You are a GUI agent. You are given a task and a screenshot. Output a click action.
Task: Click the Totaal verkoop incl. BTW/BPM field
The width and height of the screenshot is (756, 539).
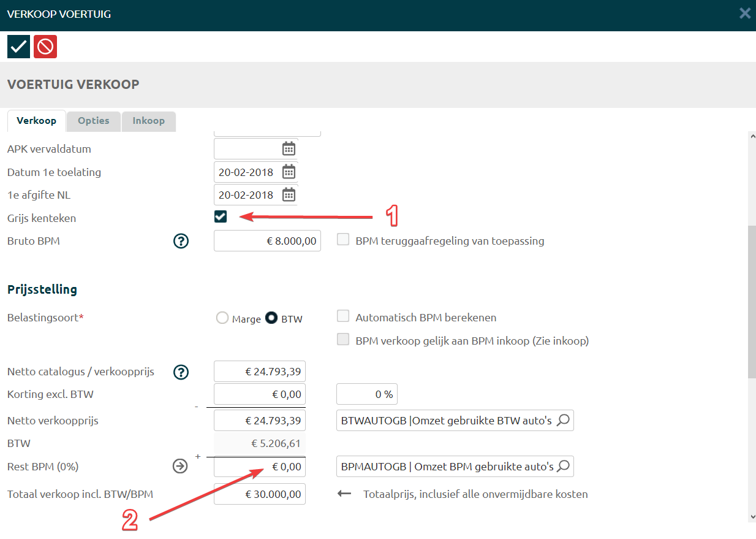tap(260, 494)
